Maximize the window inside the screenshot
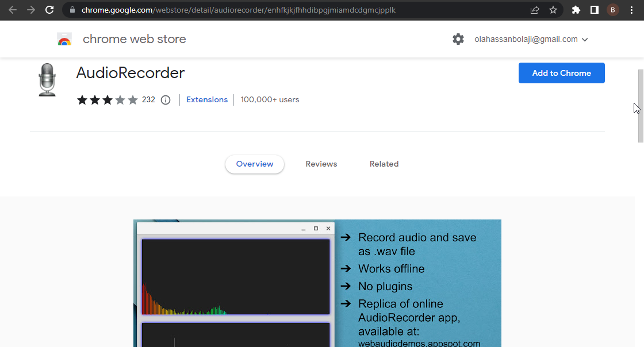 click(316, 229)
